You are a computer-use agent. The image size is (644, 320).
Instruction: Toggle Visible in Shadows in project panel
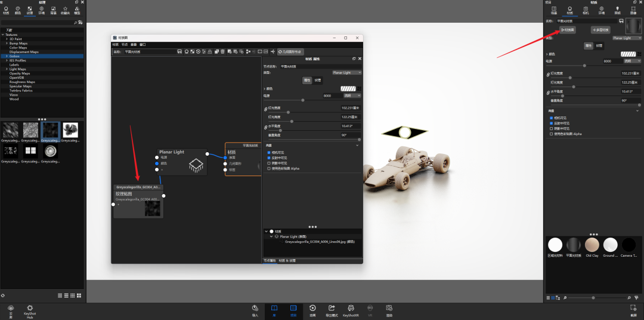point(551,128)
